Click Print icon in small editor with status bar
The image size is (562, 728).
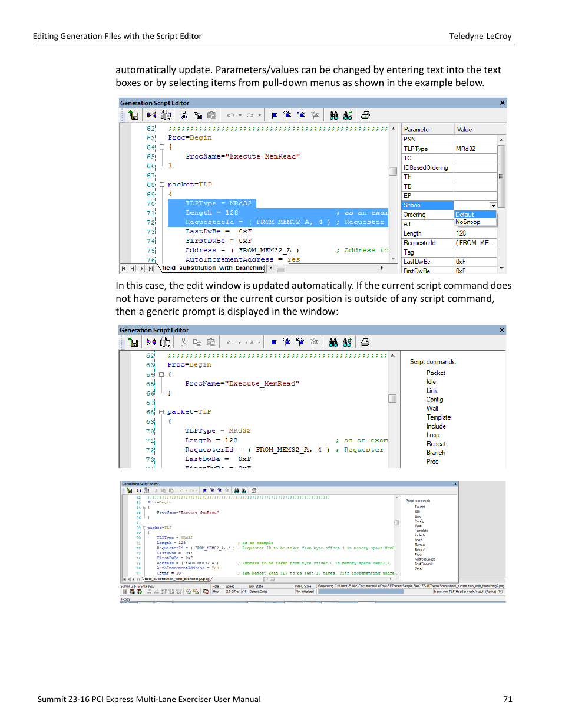(x=254, y=490)
